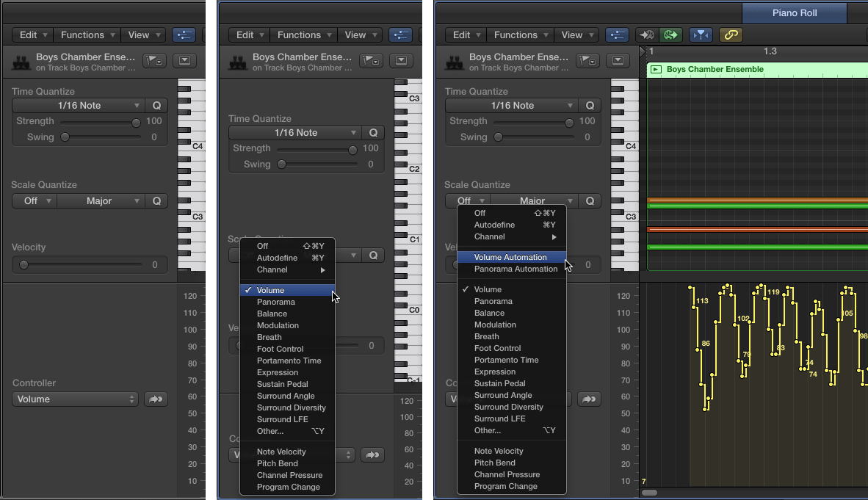Click the automation point labeled 113
Screen dimensions: 868x500
click(x=694, y=306)
